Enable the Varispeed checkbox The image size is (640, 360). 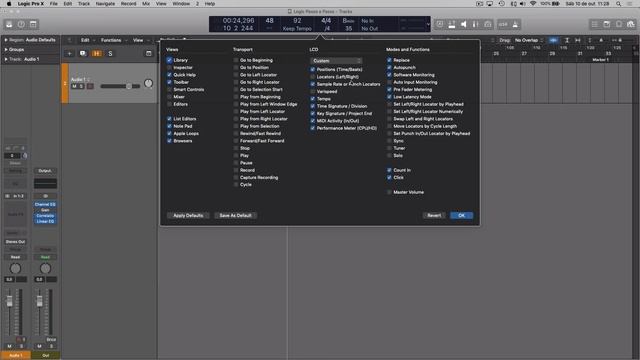pos(313,91)
